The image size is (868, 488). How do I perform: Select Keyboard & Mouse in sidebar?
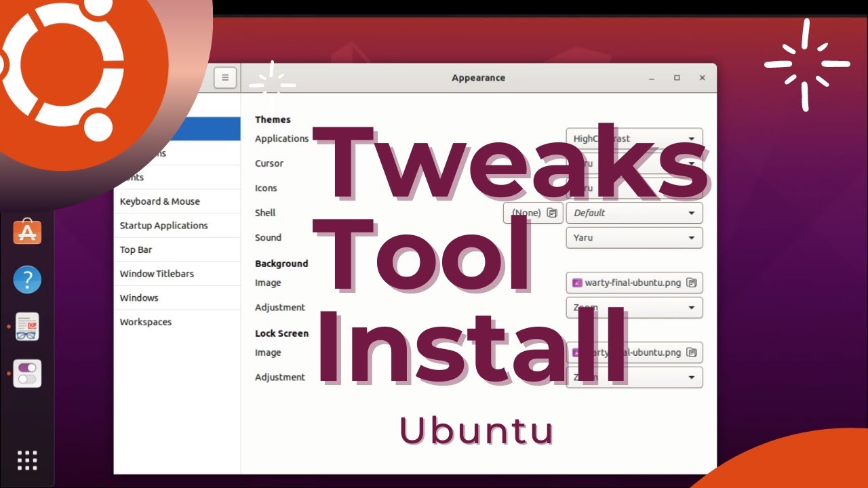177,201
